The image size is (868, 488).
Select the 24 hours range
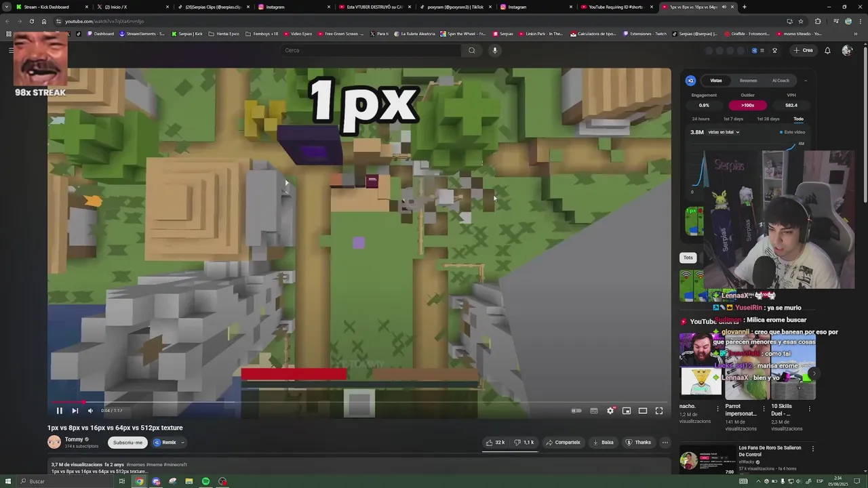tap(701, 119)
